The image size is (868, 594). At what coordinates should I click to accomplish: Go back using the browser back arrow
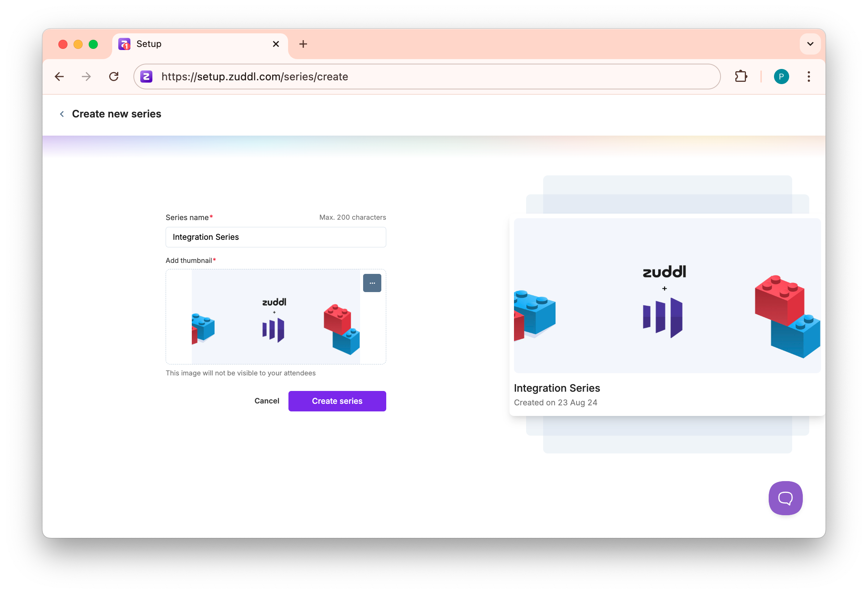(x=60, y=77)
